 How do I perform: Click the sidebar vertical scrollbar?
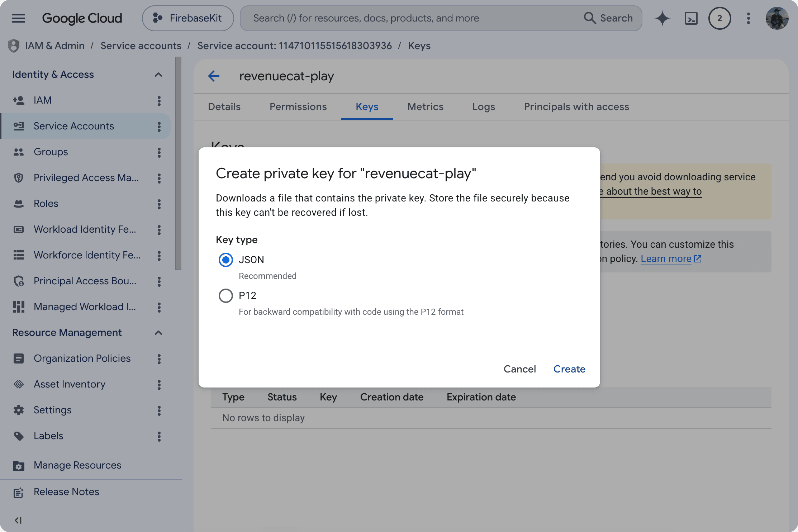click(178, 163)
